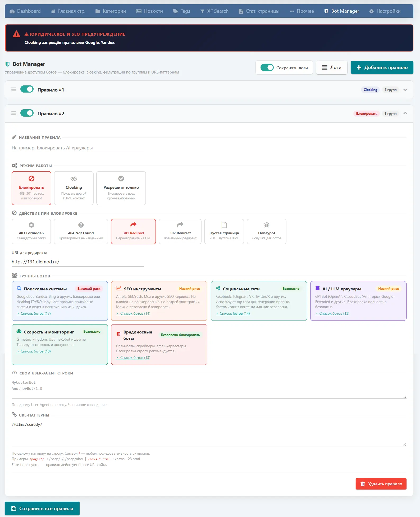Collapse Правило #2 using the up chevron
Viewport: 420px width, 517px height.
tap(405, 113)
